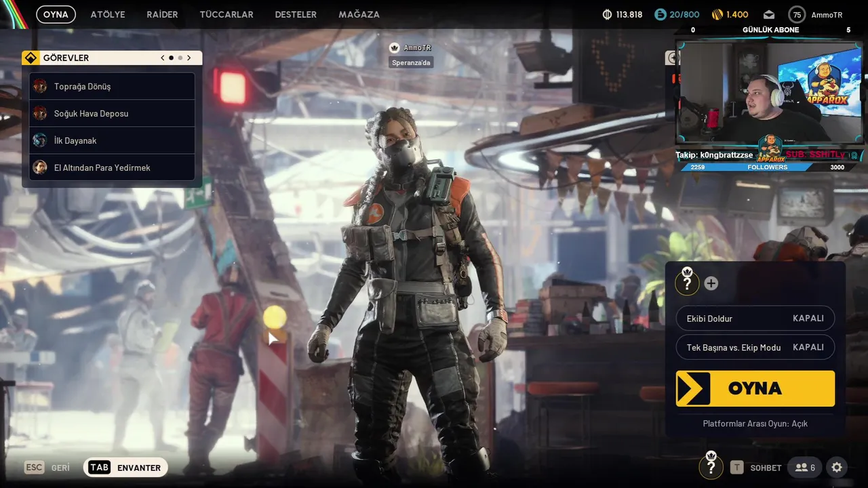This screenshot has height=488, width=868.
Task: Click the gold striped currency icon
Action: pyautogui.click(x=717, y=14)
